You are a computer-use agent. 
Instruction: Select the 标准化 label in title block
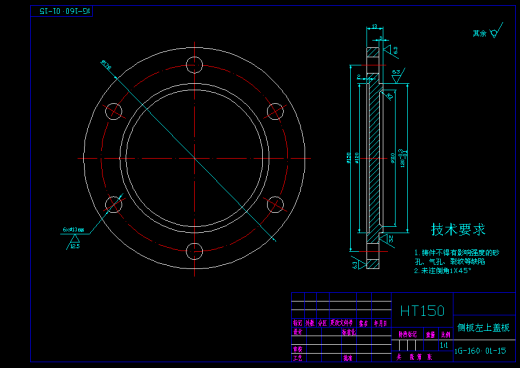[x=349, y=332]
